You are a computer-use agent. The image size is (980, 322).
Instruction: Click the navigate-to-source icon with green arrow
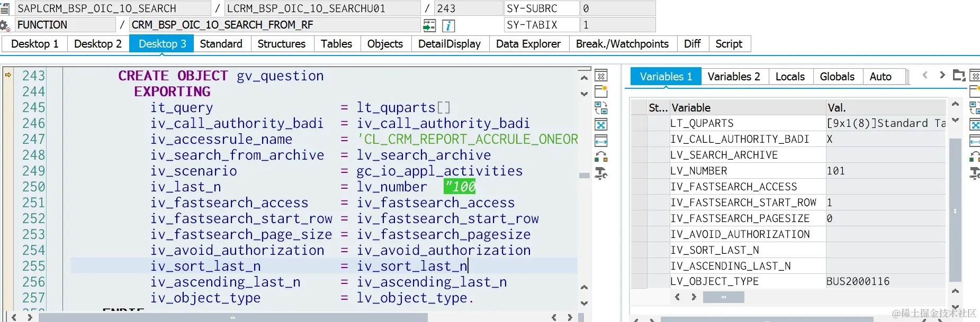[429, 25]
